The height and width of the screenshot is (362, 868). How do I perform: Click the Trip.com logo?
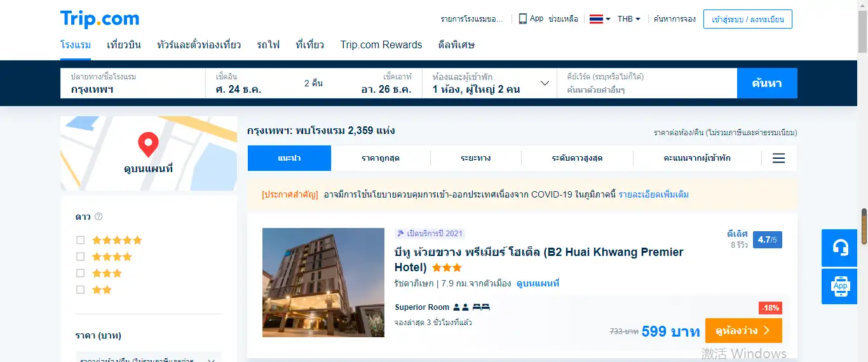coord(100,19)
